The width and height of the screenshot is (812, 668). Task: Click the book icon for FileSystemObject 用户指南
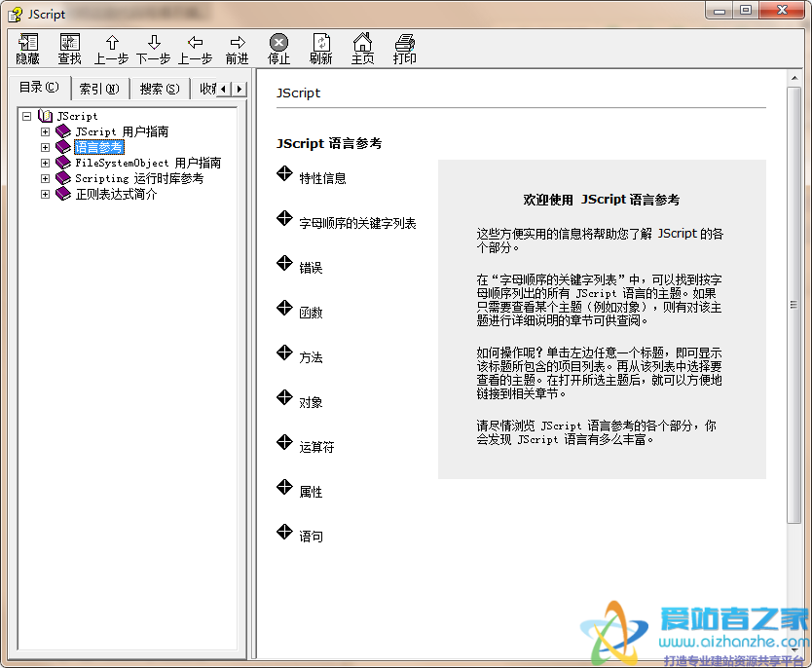63,163
